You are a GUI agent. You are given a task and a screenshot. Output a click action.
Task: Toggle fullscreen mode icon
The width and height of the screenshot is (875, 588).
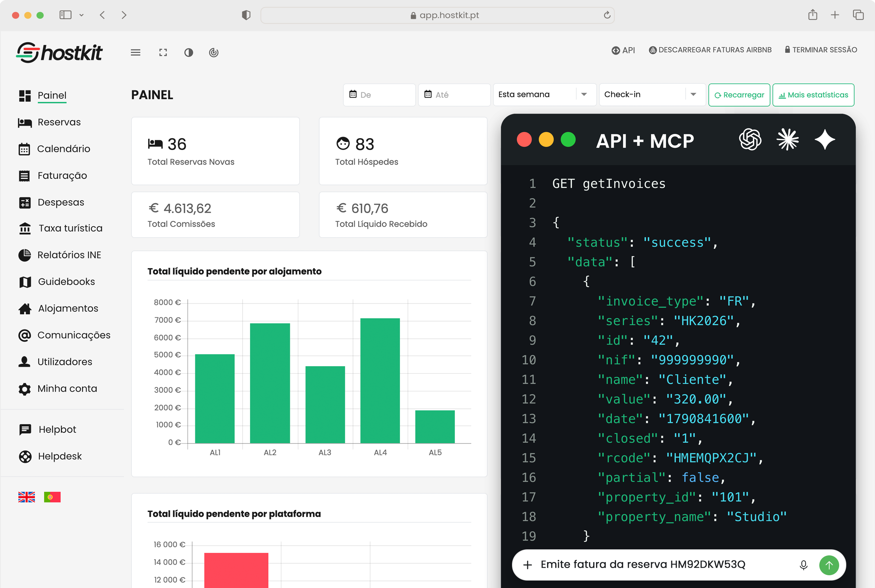[x=163, y=52]
